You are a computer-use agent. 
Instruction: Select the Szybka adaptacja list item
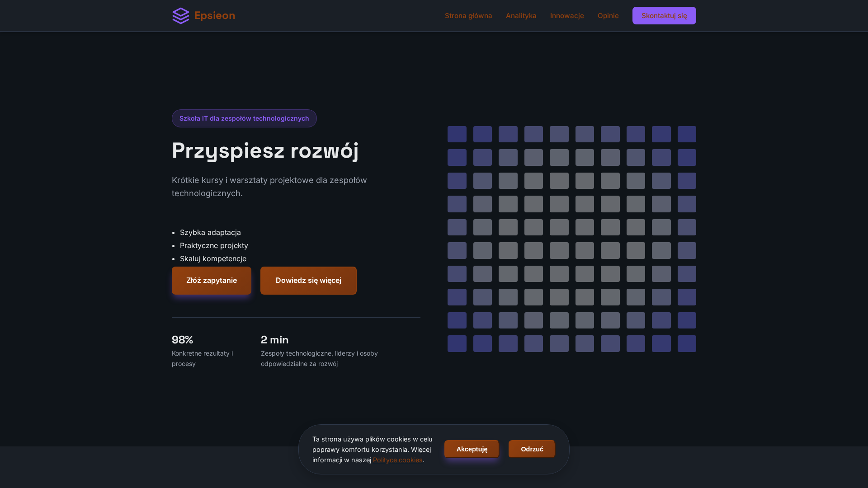coord(210,232)
